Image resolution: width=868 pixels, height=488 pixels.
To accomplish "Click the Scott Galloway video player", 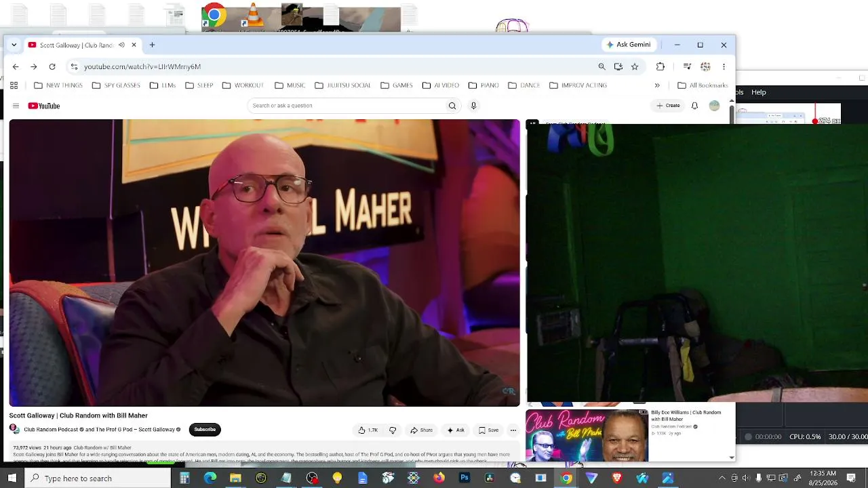I will pos(264,263).
